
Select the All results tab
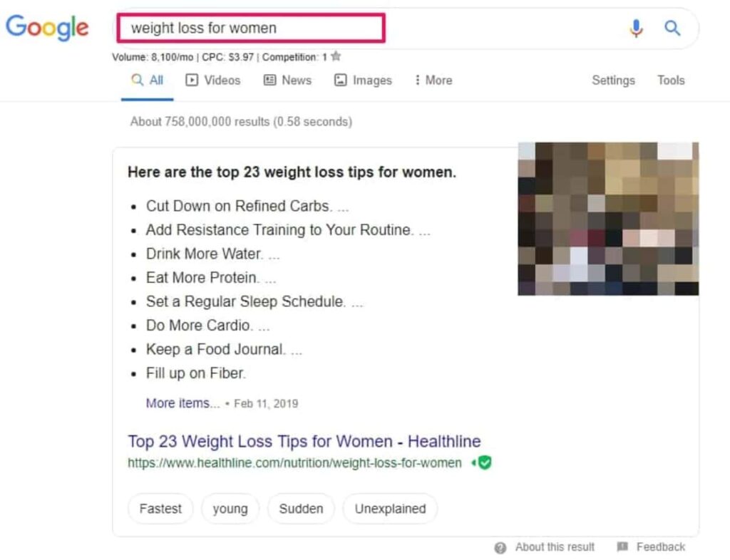coord(147,80)
